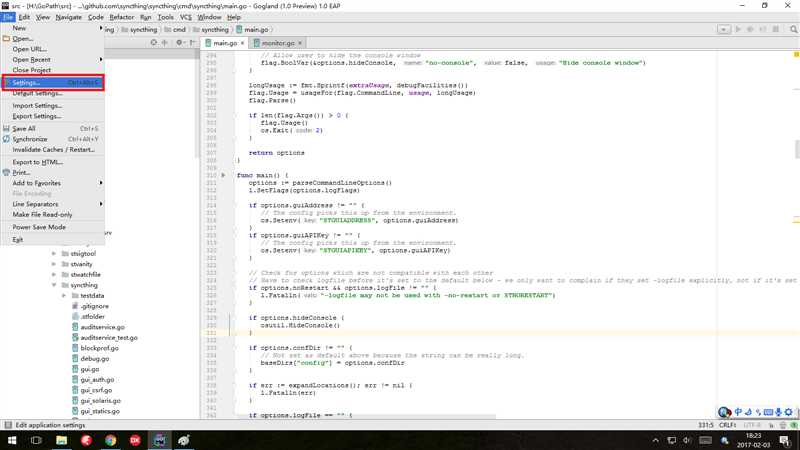Viewport: 800px width, 450px height.
Task: Expand the testdata folder
Action: tap(64, 296)
